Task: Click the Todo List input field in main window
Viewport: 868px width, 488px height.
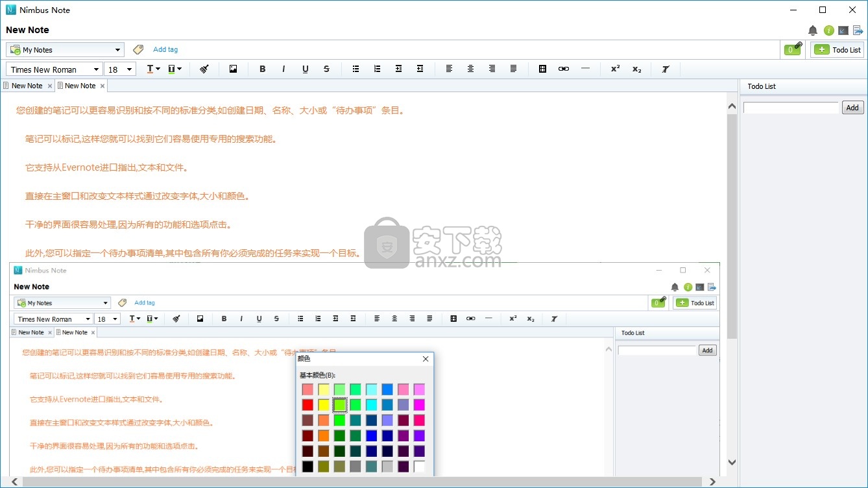Action: pyautogui.click(x=791, y=108)
